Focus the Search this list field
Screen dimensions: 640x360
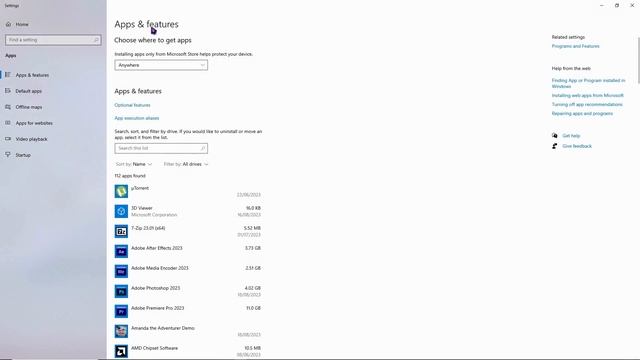tap(161, 148)
